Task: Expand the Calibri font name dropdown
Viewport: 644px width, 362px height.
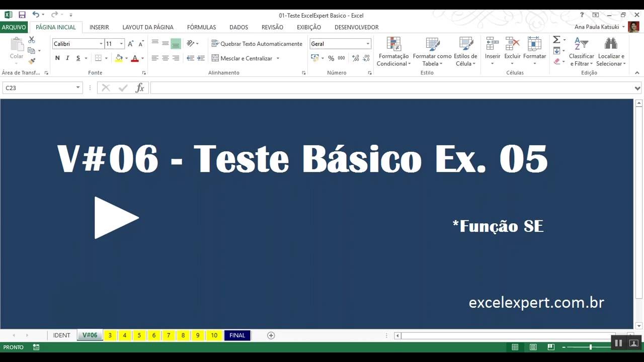Action: (101, 44)
